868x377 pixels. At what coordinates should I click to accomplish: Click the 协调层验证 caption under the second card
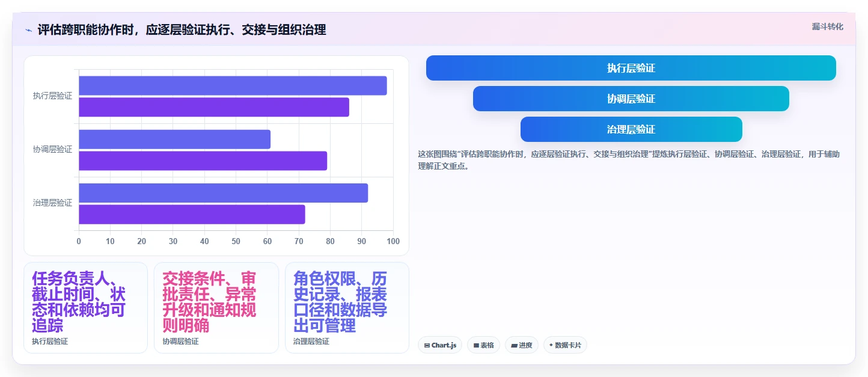tap(180, 341)
